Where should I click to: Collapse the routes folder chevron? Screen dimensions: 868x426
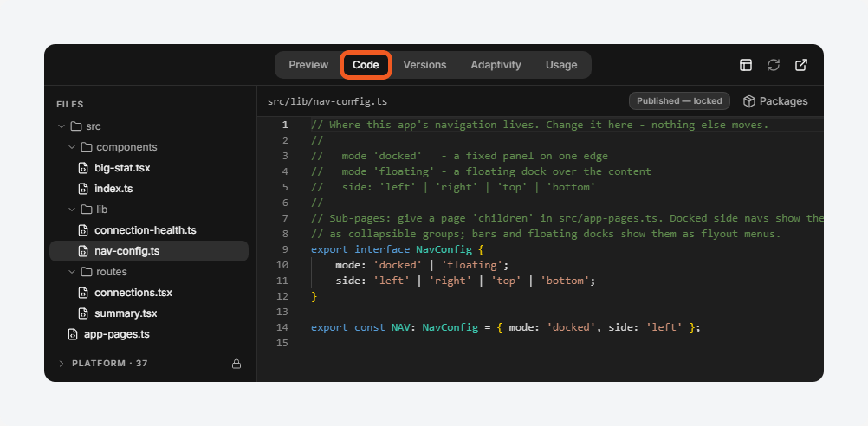point(72,272)
